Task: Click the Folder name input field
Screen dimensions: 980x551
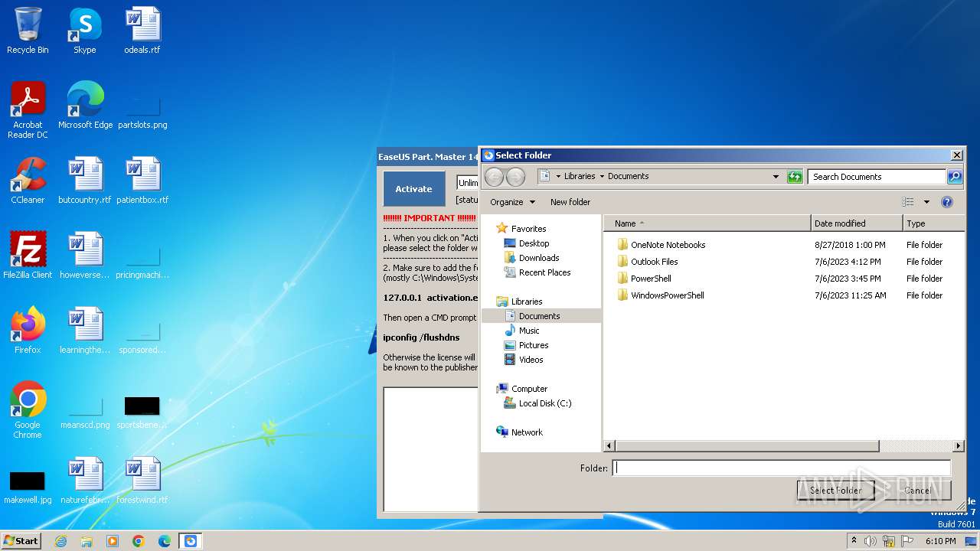Action: coord(782,468)
